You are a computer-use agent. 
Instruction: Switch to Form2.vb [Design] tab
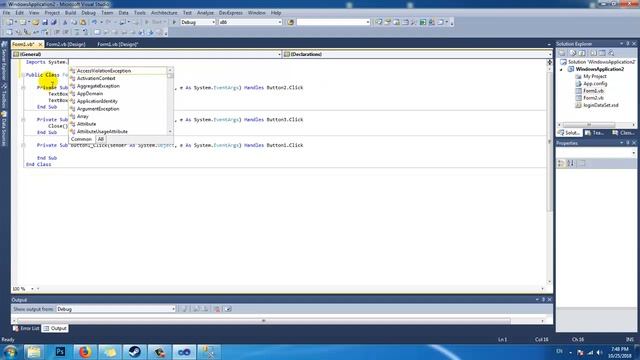[66, 44]
